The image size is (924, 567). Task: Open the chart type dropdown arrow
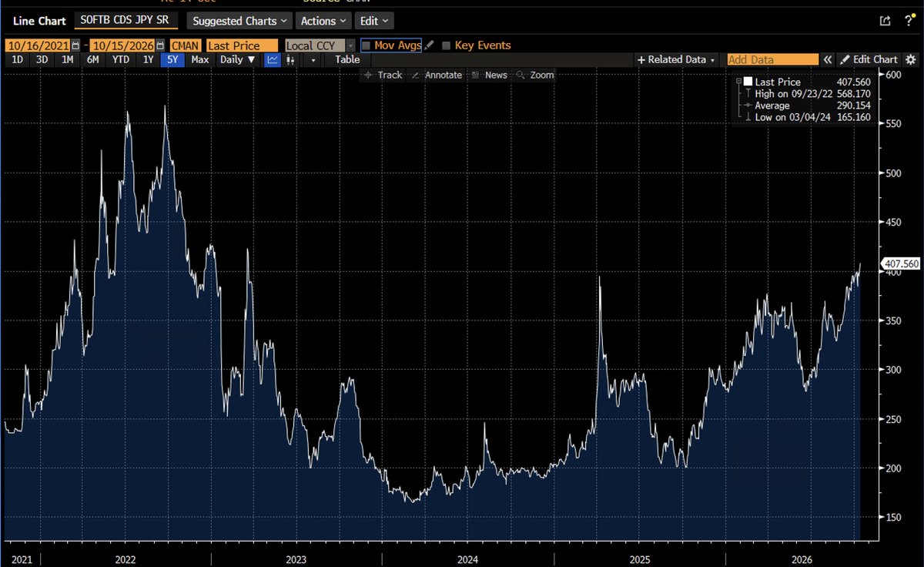(x=314, y=59)
